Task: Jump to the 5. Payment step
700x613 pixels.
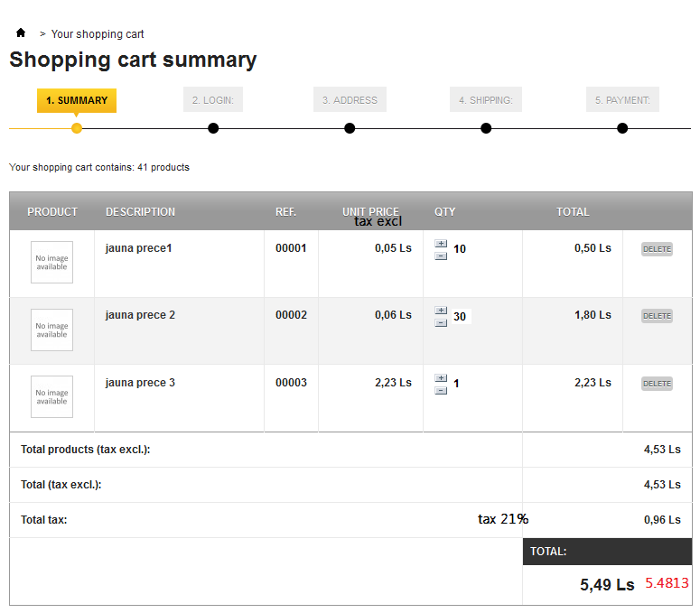Action: pyautogui.click(x=622, y=100)
